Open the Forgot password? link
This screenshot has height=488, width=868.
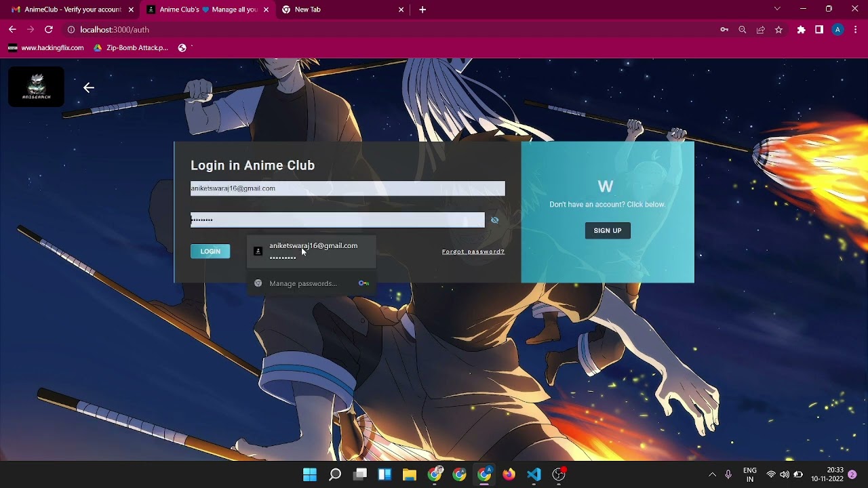[x=473, y=251]
